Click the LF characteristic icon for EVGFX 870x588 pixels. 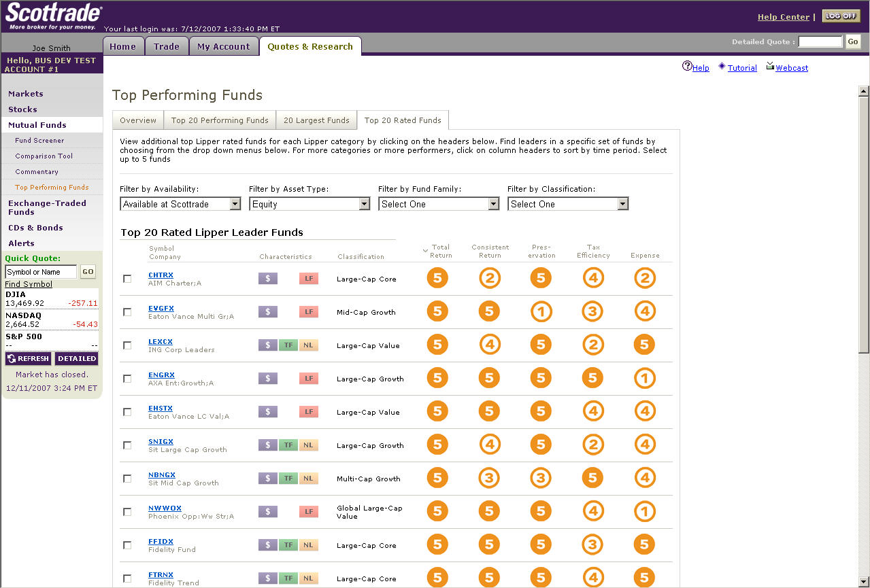tap(309, 312)
